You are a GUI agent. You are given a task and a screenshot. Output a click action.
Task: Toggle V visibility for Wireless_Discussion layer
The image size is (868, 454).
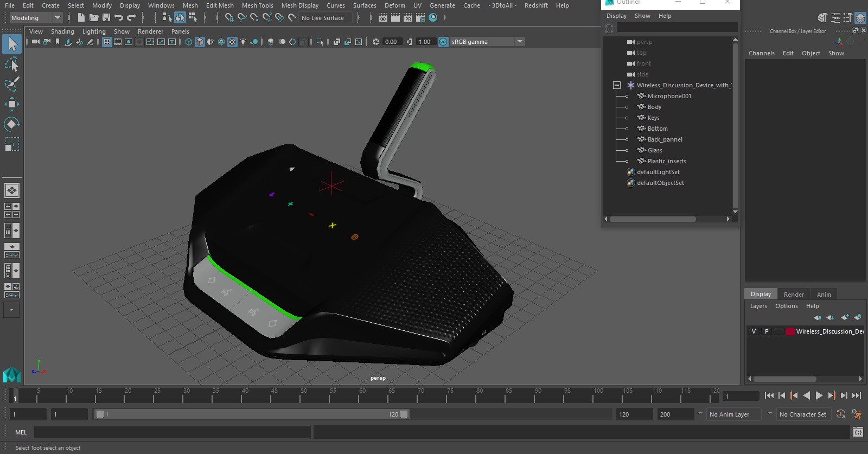click(x=754, y=331)
